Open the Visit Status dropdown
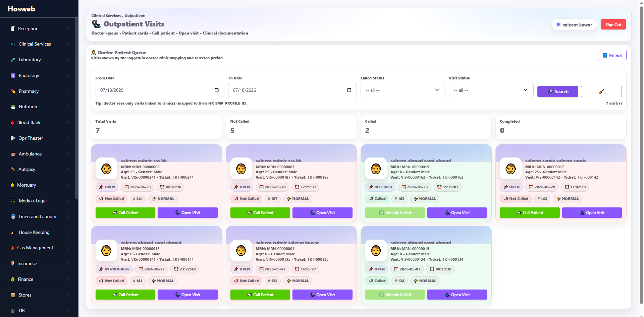 491,90
